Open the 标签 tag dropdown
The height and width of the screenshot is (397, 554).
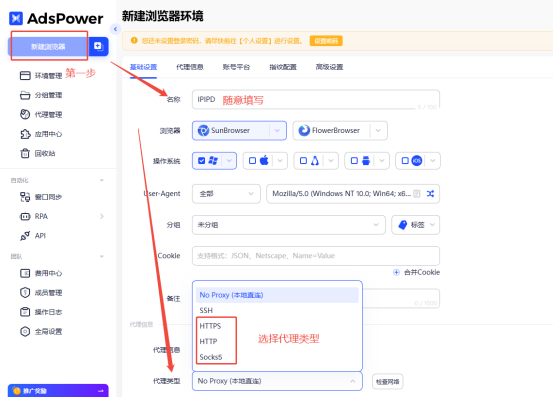(x=416, y=225)
